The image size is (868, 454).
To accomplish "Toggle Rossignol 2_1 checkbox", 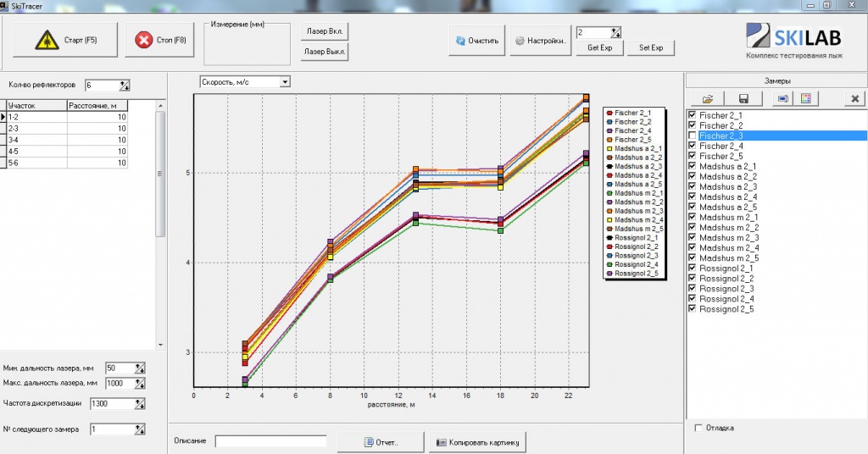I will (x=692, y=268).
